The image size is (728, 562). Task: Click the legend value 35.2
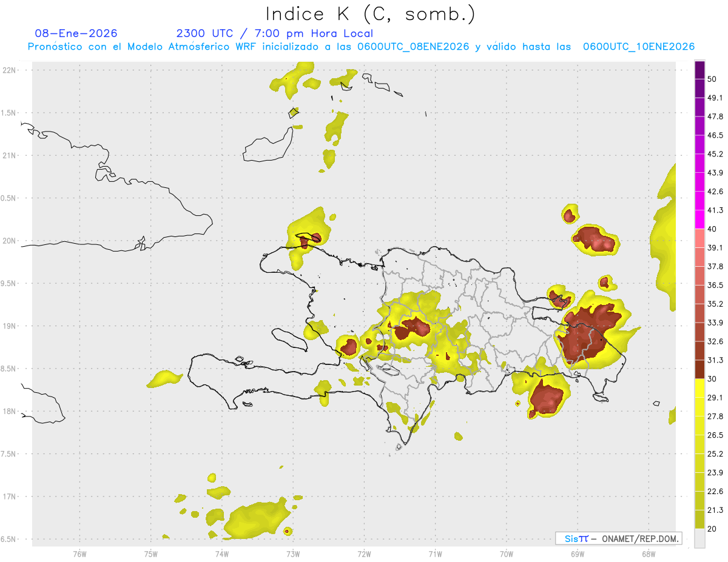pyautogui.click(x=715, y=304)
